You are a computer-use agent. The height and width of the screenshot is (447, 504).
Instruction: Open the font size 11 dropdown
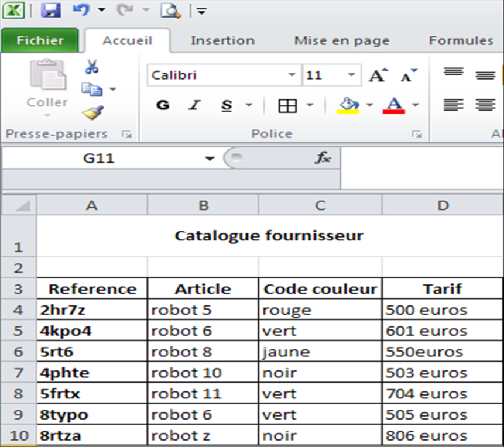point(351,75)
